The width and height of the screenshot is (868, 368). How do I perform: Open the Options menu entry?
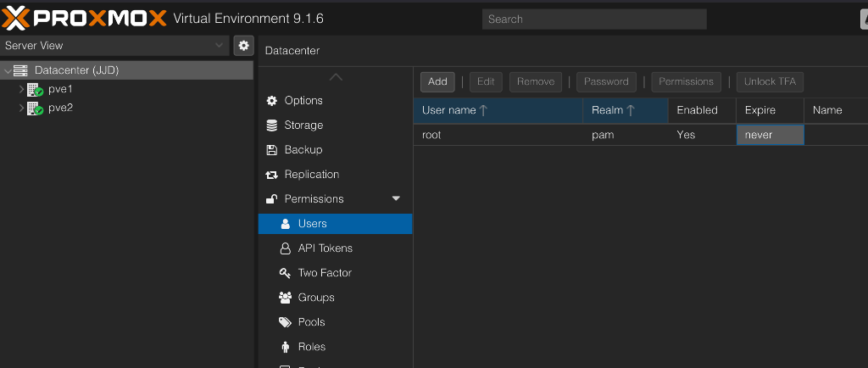coord(335,101)
